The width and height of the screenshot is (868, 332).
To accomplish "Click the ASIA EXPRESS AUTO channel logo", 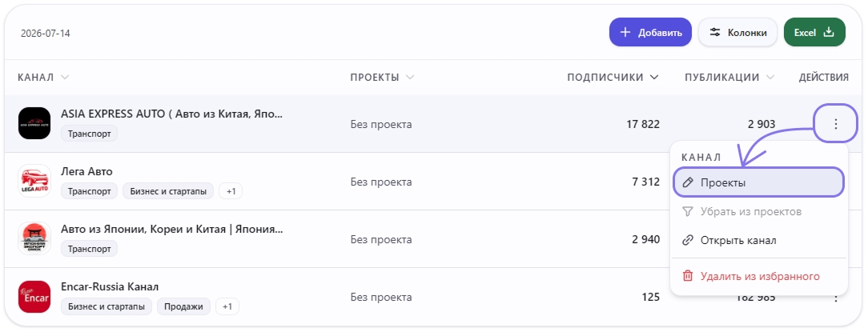I will click(x=34, y=124).
